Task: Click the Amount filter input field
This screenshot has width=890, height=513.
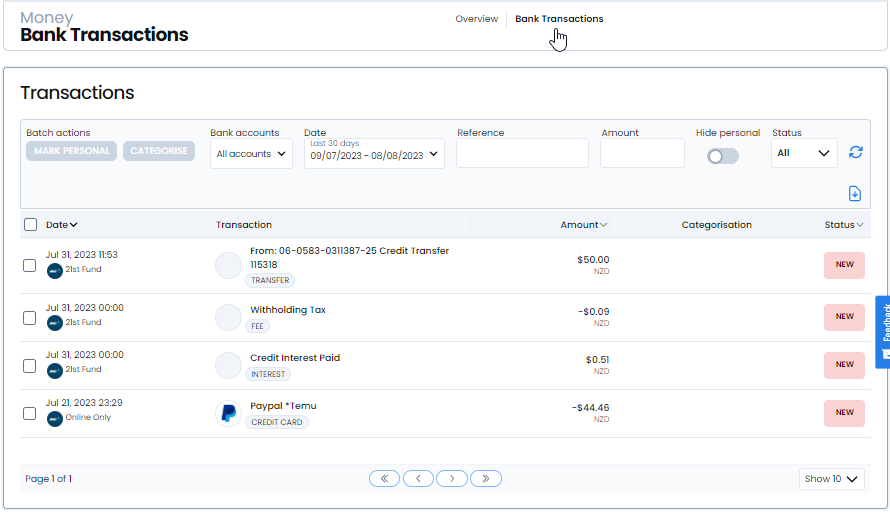Action: 643,153
